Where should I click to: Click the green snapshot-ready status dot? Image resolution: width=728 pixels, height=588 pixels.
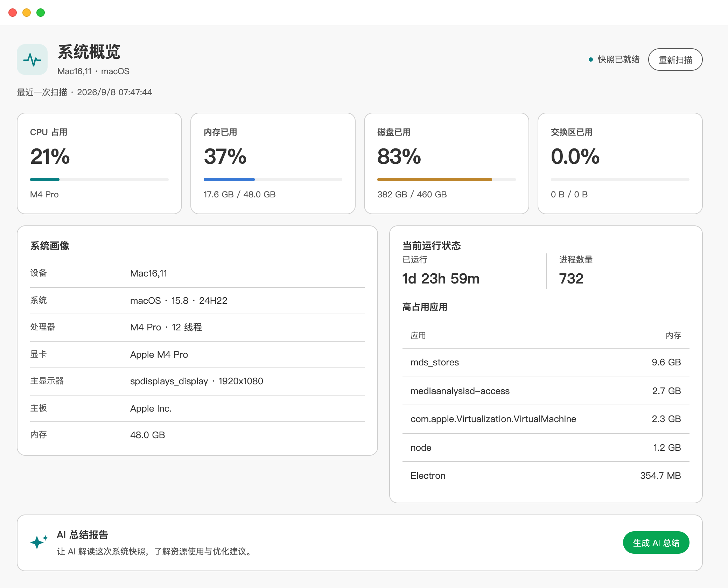591,59
